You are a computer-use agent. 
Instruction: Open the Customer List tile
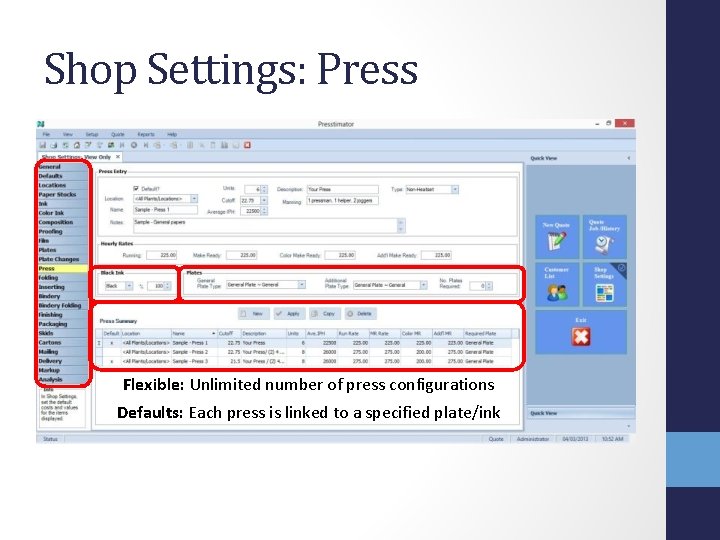point(557,285)
